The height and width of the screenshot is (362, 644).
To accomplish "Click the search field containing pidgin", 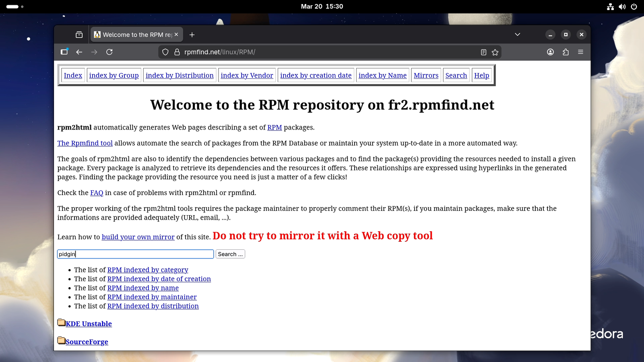I will pos(135,254).
